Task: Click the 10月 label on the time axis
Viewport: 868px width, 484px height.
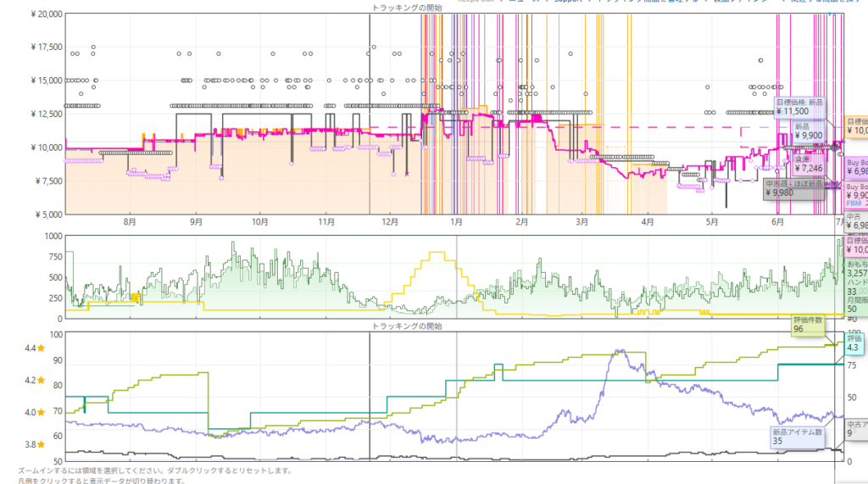Action: (259, 221)
